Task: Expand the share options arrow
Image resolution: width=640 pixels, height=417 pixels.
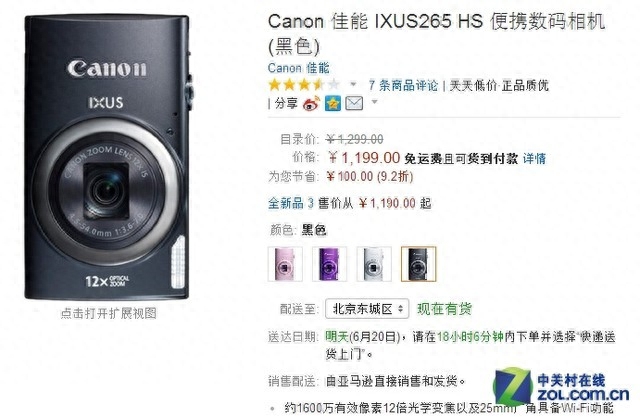Action: coord(375,102)
